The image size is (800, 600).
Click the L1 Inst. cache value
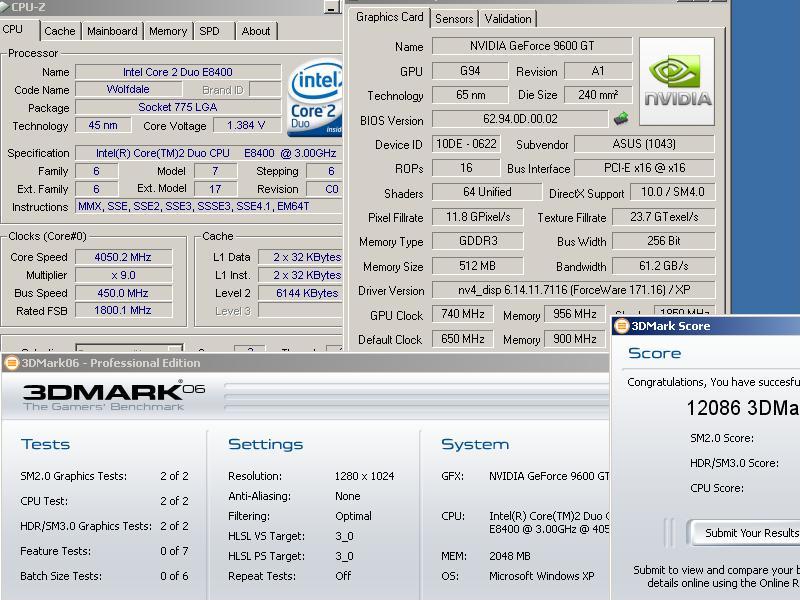pos(301,275)
